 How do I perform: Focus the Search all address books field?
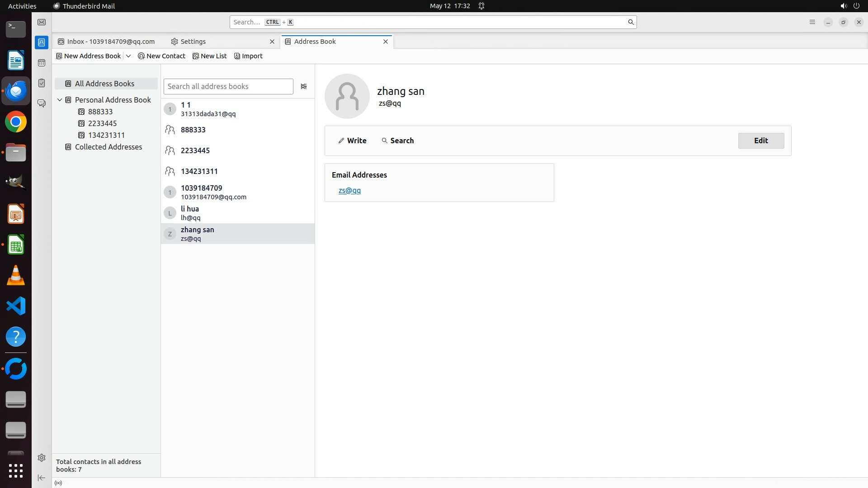[228, 86]
